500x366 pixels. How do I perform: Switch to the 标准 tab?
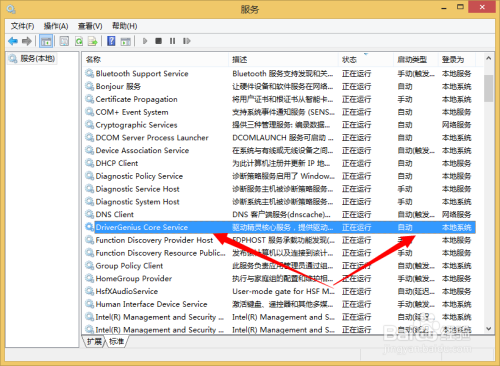tap(117, 341)
